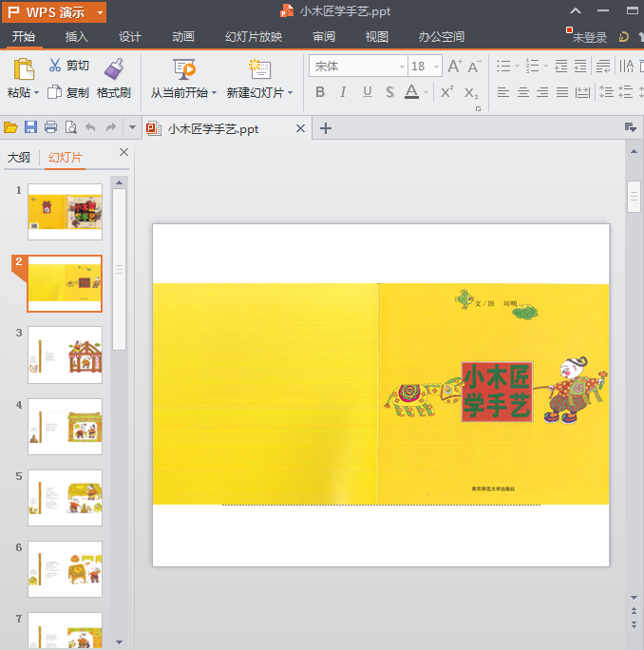Close the 小木匠学手艺.ppt document tab
This screenshot has height=650, width=644.
[x=300, y=128]
